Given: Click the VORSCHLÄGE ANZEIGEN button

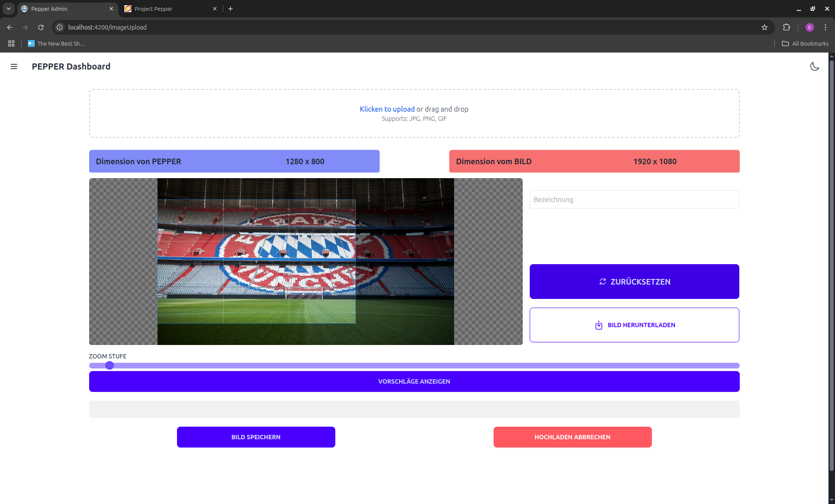Looking at the screenshot, I should [414, 381].
